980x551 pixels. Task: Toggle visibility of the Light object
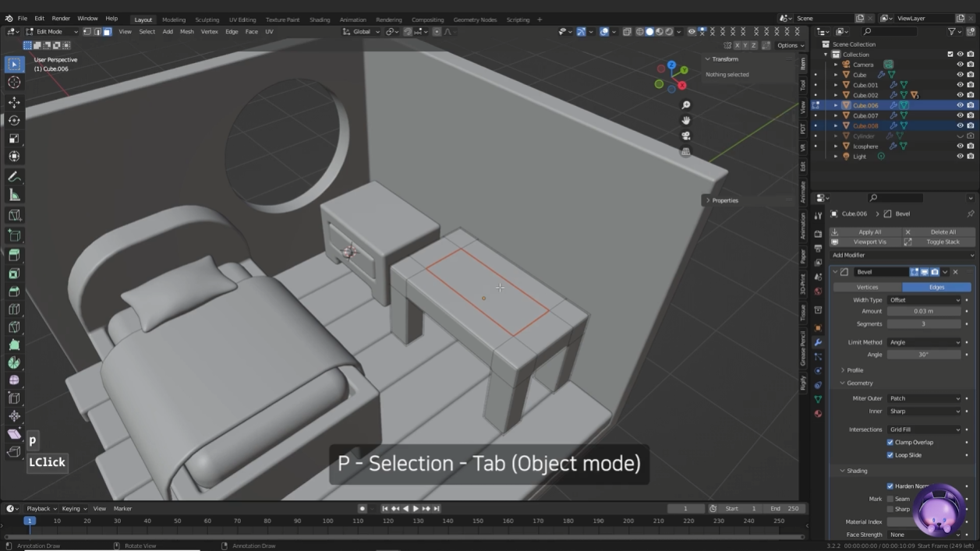pos(961,156)
